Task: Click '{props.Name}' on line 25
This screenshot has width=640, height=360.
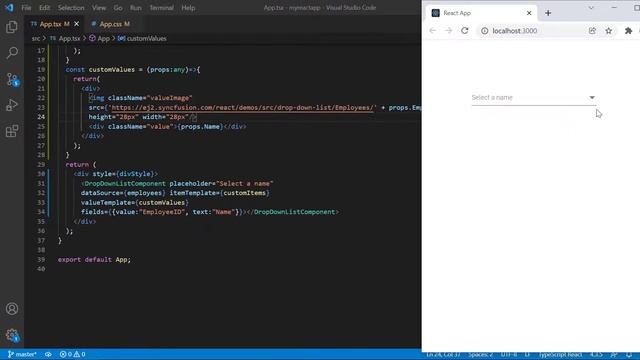Action: point(200,127)
